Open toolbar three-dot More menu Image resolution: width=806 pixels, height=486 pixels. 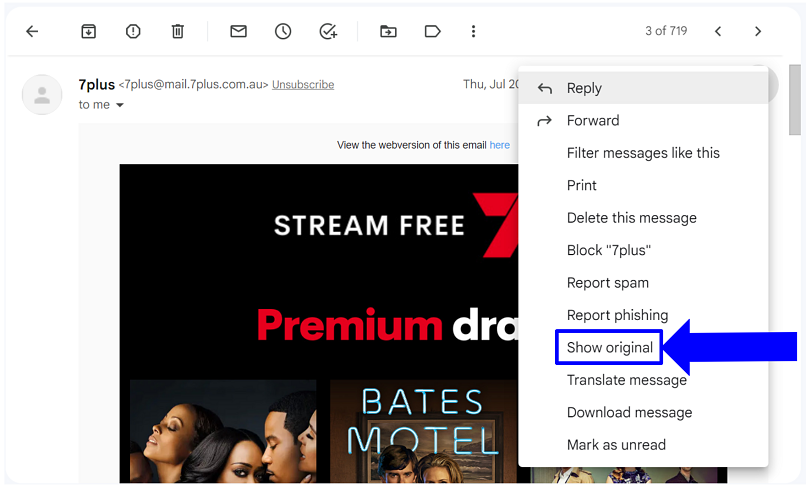click(x=473, y=31)
